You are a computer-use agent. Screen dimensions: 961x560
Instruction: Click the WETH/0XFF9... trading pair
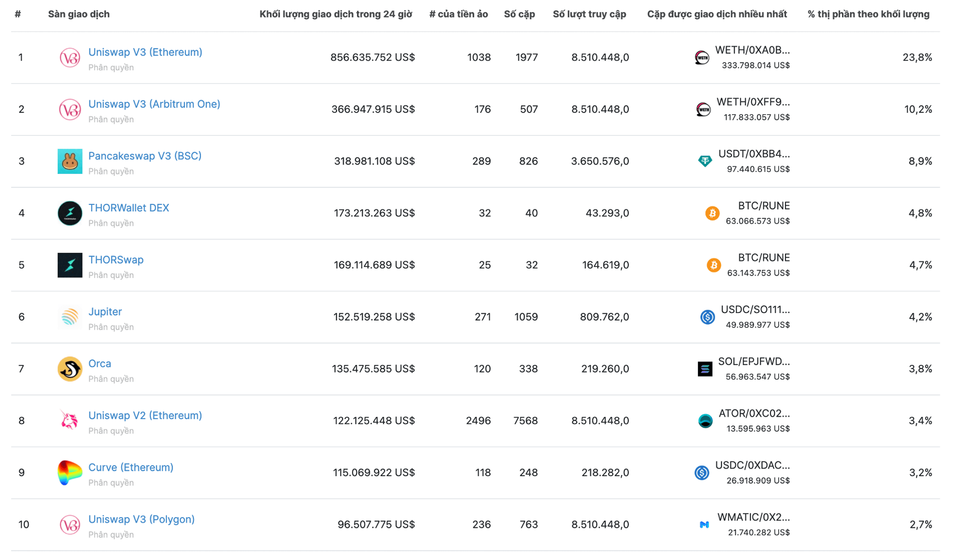pyautogui.click(x=754, y=102)
